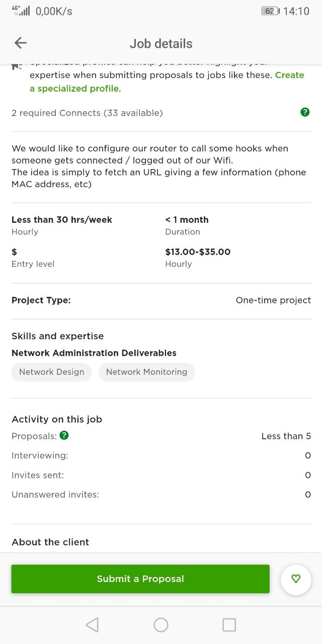The image size is (322, 644).
Task: Tap the job description text
Action: point(159,166)
